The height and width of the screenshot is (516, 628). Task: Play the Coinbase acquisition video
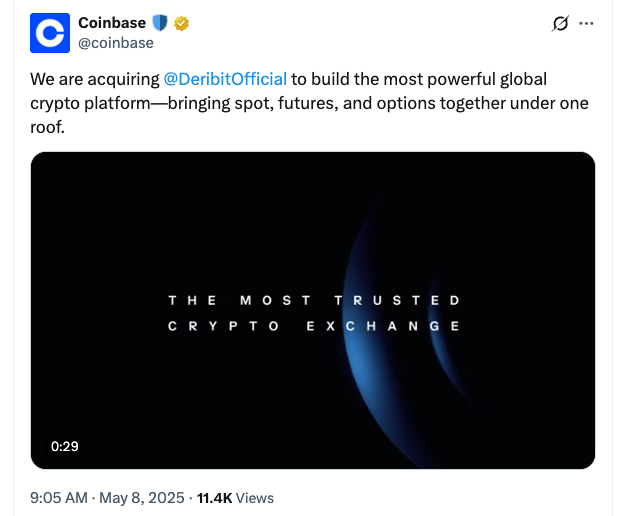(313, 310)
